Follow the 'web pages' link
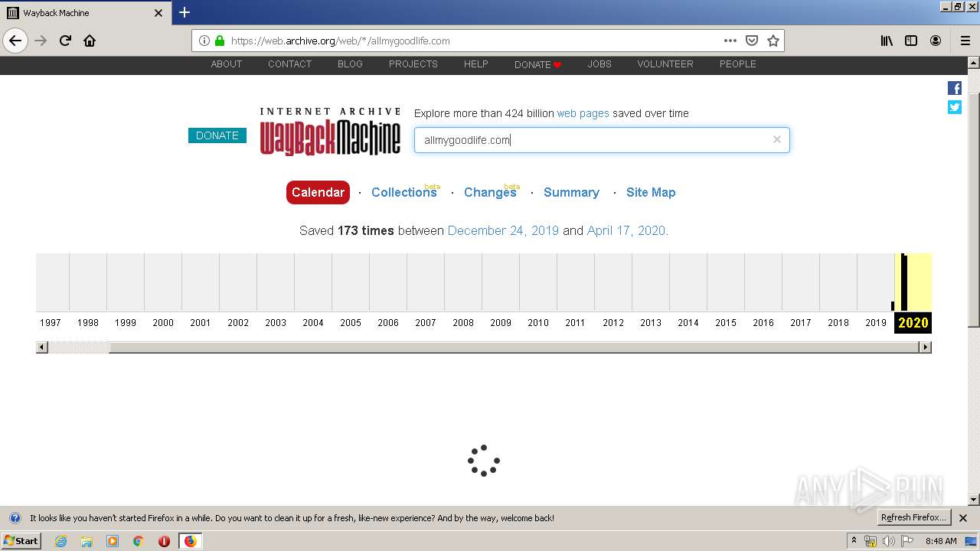This screenshot has height=551, width=980. point(583,113)
